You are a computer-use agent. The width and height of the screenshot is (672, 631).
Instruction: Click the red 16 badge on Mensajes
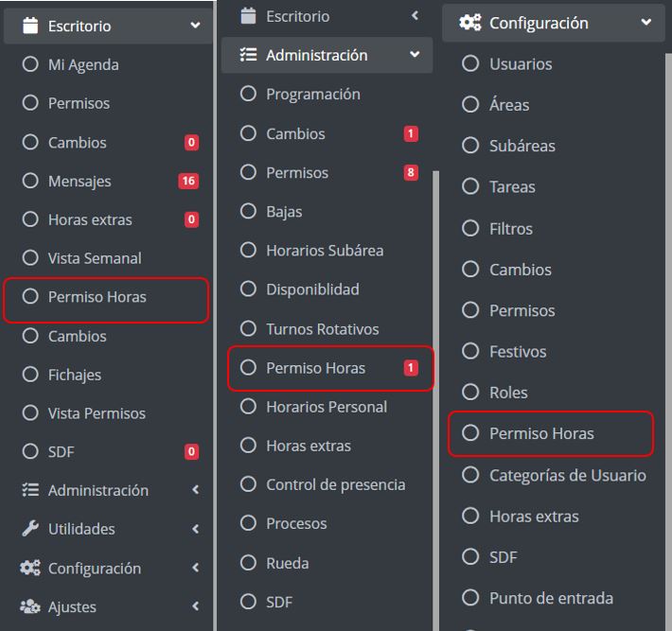coord(188,181)
